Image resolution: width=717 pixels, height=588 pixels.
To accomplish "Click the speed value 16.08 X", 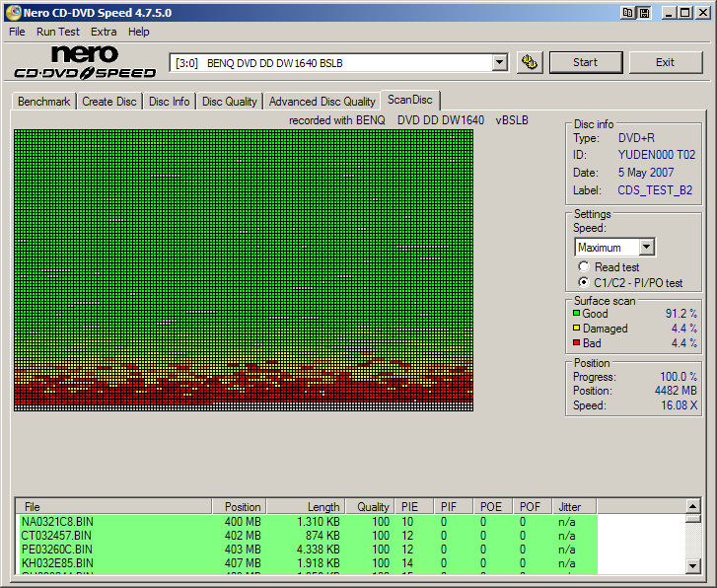I will tap(680, 404).
